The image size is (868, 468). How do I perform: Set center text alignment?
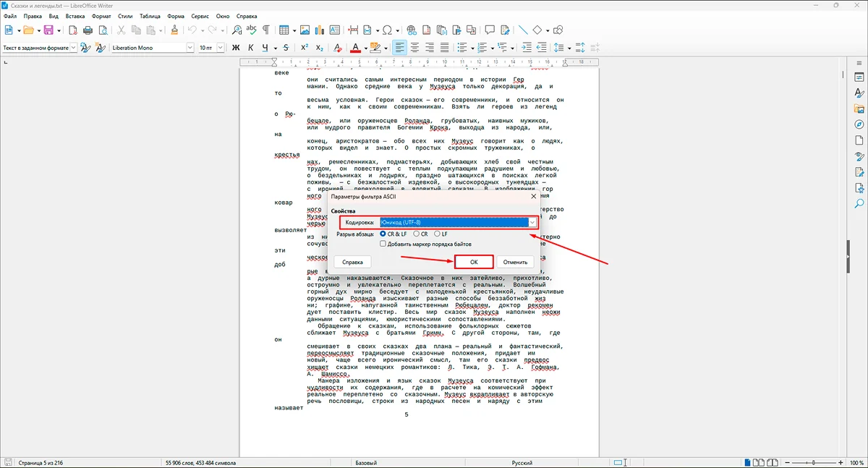coord(416,48)
